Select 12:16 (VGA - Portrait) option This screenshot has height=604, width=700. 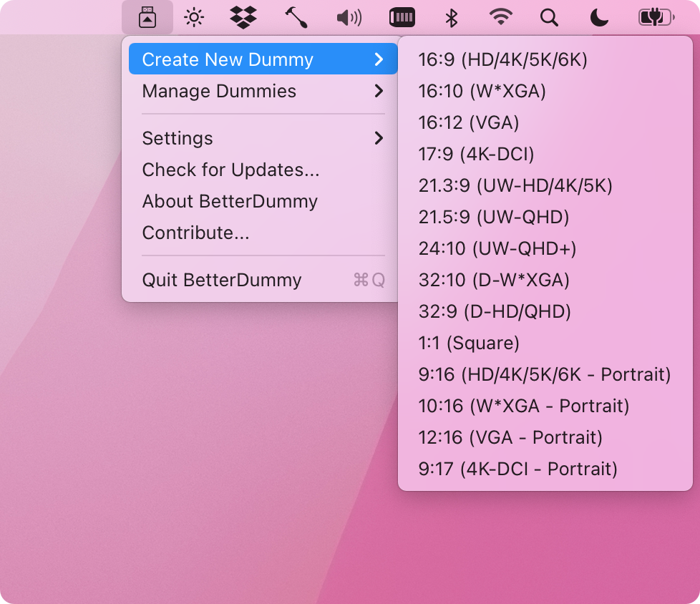click(x=545, y=437)
